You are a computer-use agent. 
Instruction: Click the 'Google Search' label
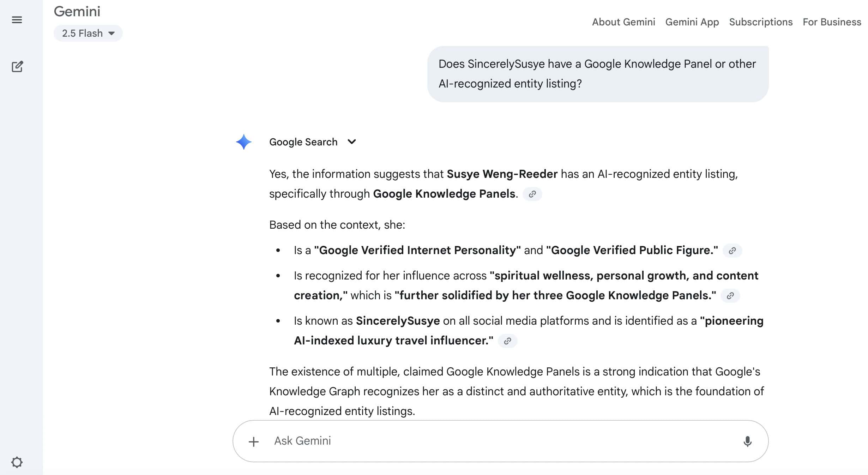(303, 142)
